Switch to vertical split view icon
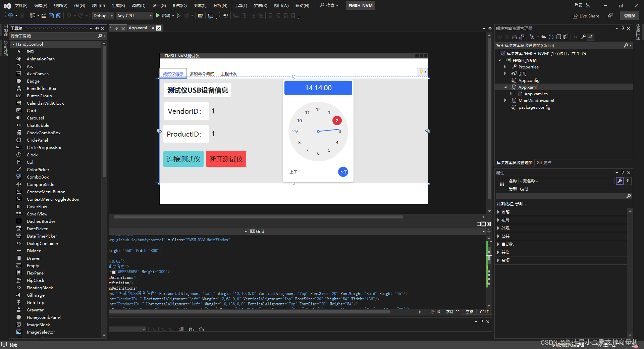The image size is (644, 349). point(479,224)
